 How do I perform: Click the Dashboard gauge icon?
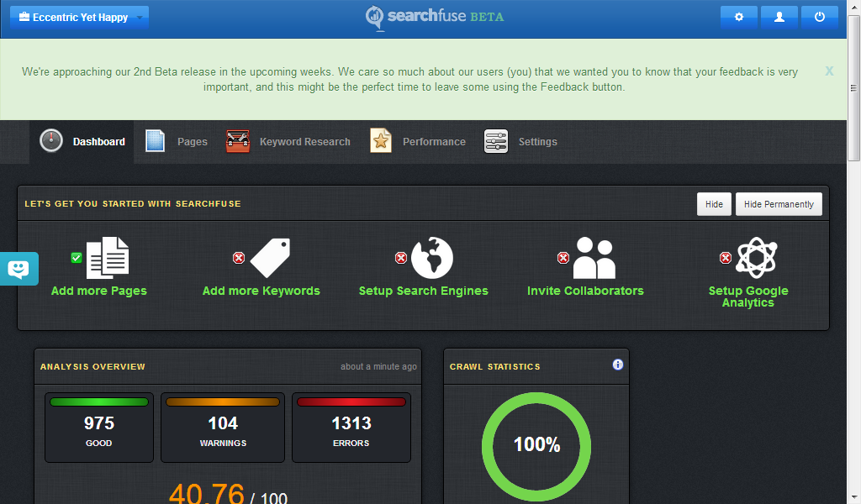51,141
